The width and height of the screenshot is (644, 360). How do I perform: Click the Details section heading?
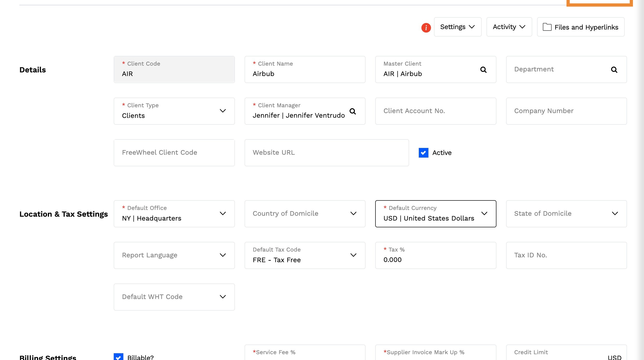[33, 70]
